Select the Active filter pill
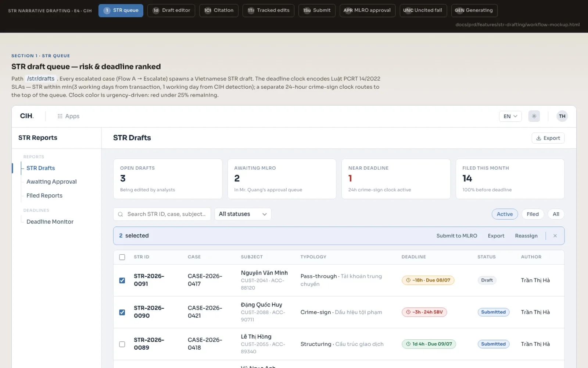The width and height of the screenshot is (588, 368). 505,214
